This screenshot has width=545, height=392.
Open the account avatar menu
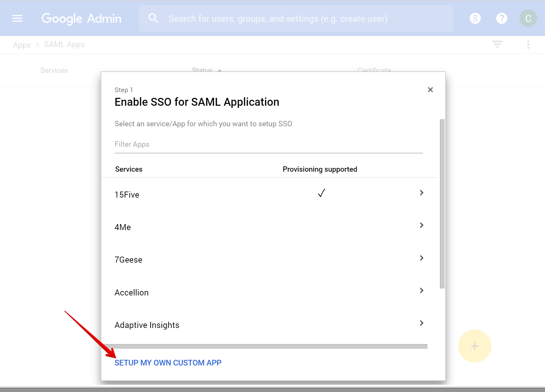pos(528,18)
